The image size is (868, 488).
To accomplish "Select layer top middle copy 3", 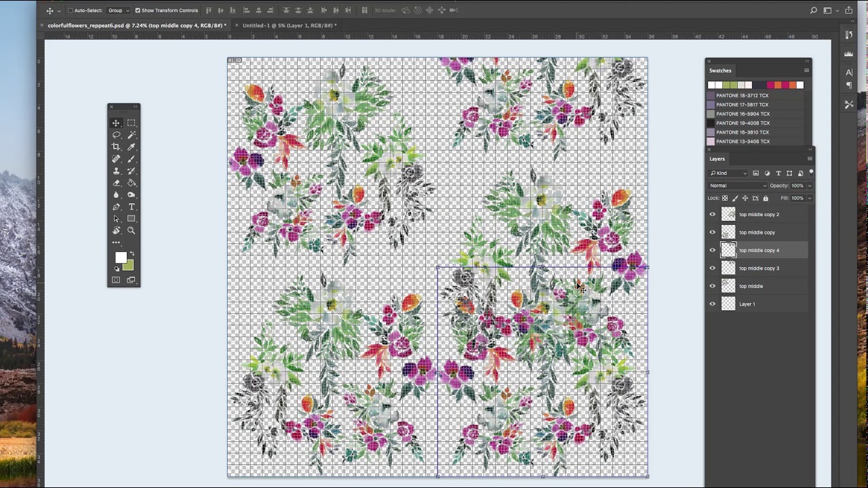I will click(x=759, y=268).
